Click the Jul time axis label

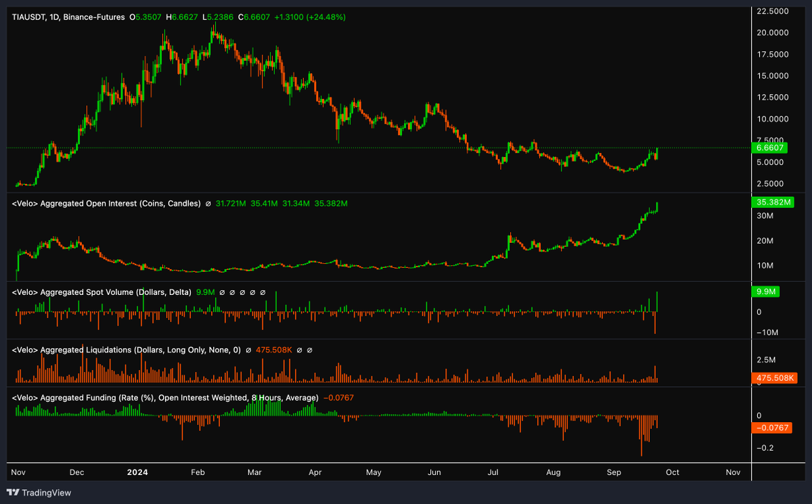493,472
